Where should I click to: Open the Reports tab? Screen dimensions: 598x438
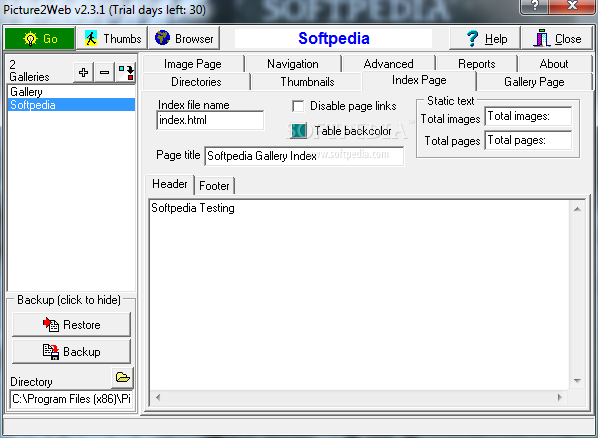477,64
